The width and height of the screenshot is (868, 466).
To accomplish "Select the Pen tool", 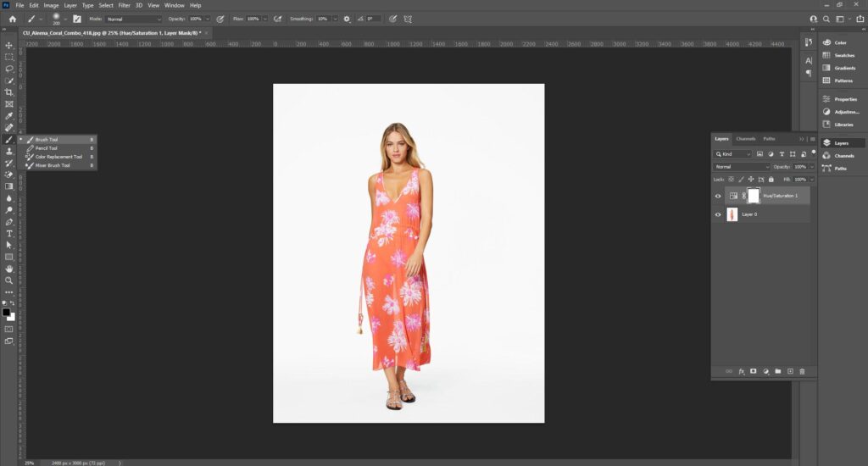I will 8,222.
